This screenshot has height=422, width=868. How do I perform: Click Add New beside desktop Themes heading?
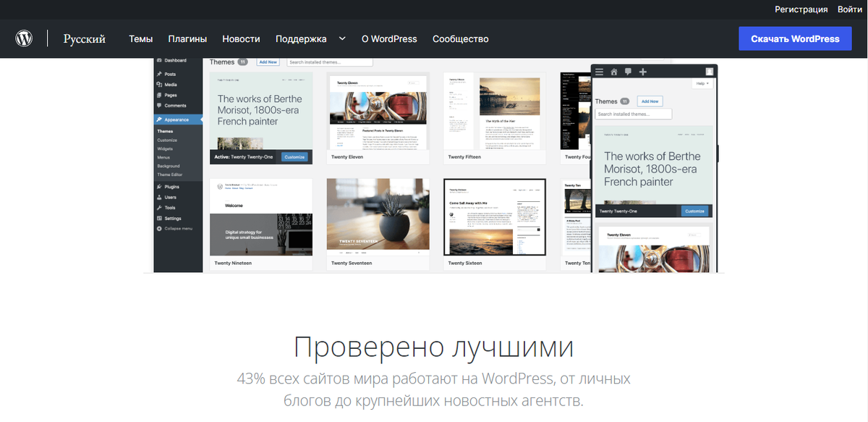[x=268, y=62]
